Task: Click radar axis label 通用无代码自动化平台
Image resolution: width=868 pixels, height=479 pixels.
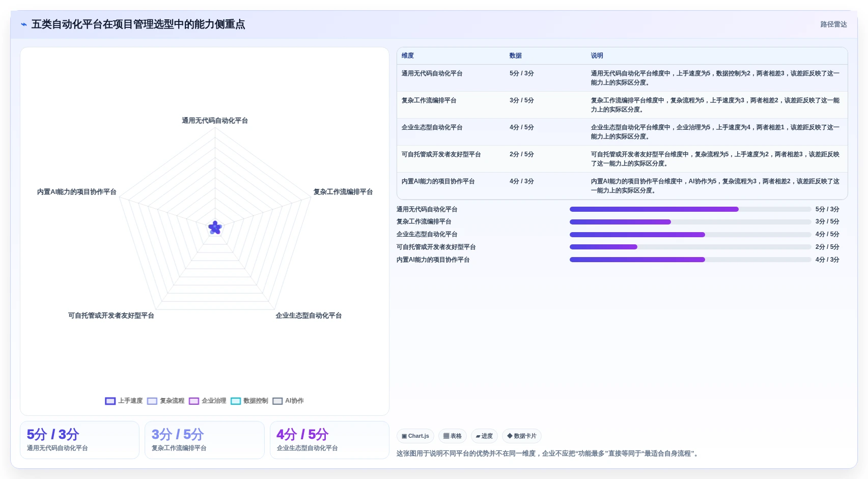Action: (215, 121)
